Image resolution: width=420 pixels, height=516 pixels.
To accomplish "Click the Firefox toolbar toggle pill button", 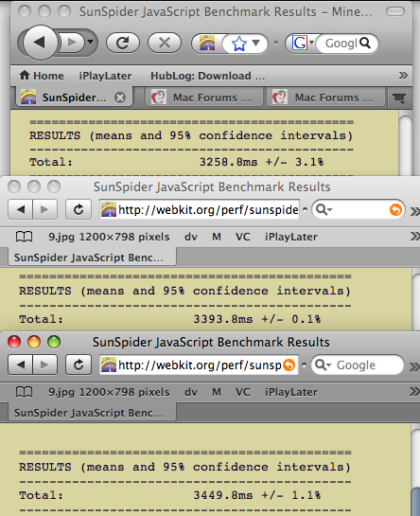I will coord(395,12).
